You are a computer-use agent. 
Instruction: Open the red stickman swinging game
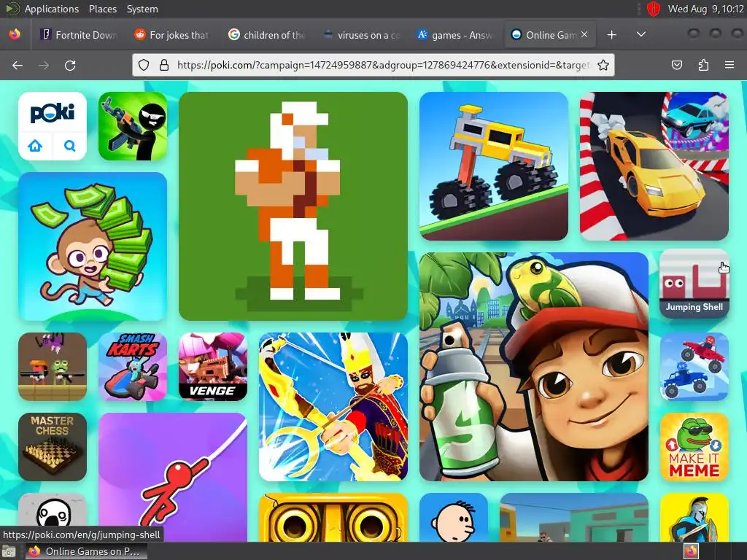coord(173,477)
